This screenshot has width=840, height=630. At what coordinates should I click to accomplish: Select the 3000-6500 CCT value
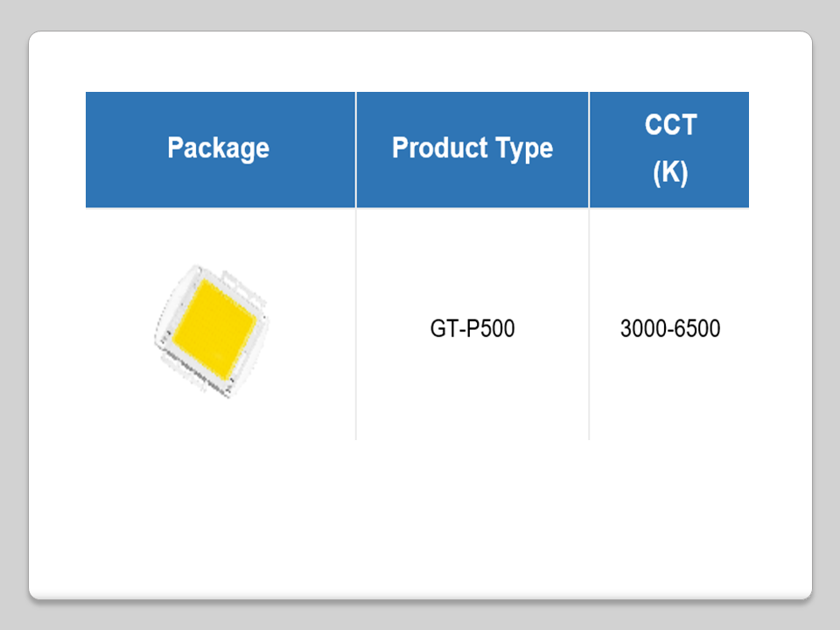(670, 330)
